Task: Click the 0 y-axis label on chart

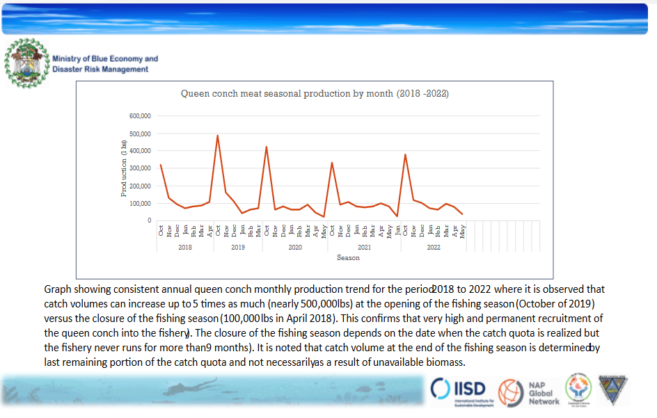Action: pos(150,220)
